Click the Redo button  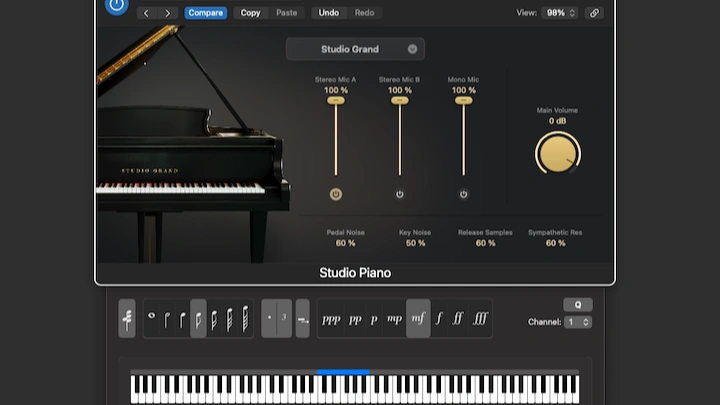[364, 13]
